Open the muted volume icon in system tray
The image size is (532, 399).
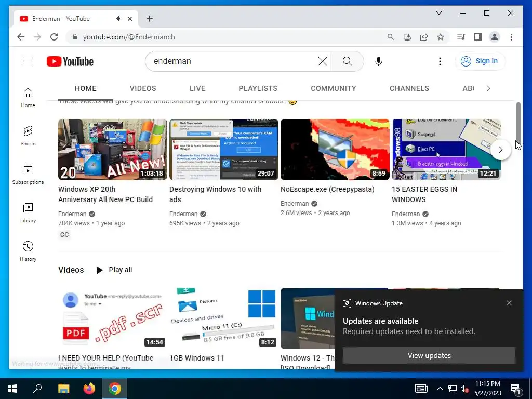pos(464,389)
